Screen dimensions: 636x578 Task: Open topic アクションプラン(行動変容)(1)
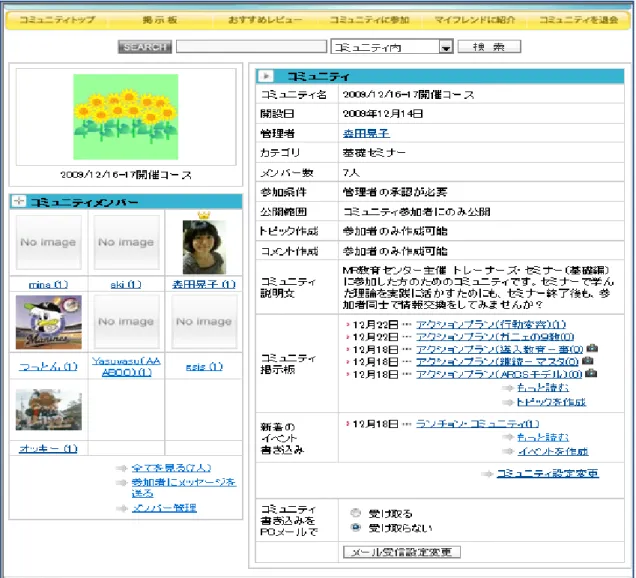point(491,324)
